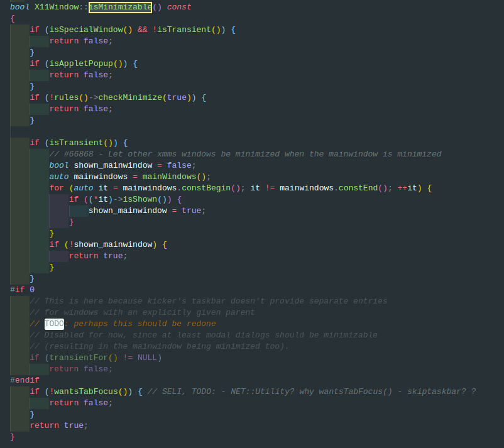Click the kicker's taskbar comment line
The width and height of the screenshot is (504, 448).
tap(209, 301)
